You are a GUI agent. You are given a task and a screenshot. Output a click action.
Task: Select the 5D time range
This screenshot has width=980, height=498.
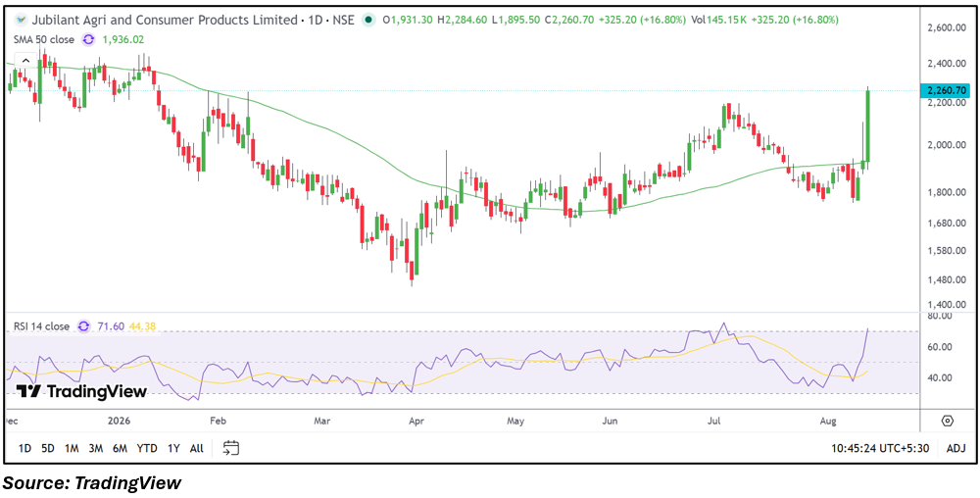click(48, 448)
